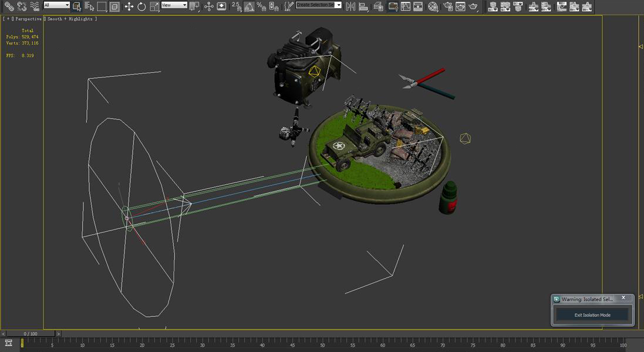Click the Render Production teapot
Screen dimensions: 644x352
point(474,6)
